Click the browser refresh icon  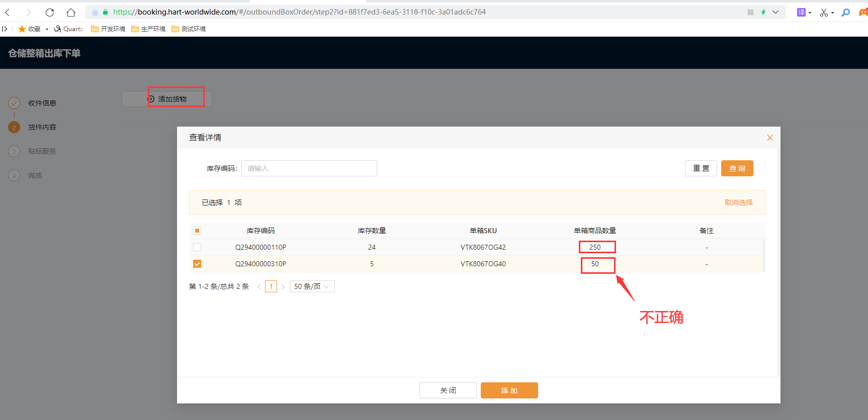[50, 13]
